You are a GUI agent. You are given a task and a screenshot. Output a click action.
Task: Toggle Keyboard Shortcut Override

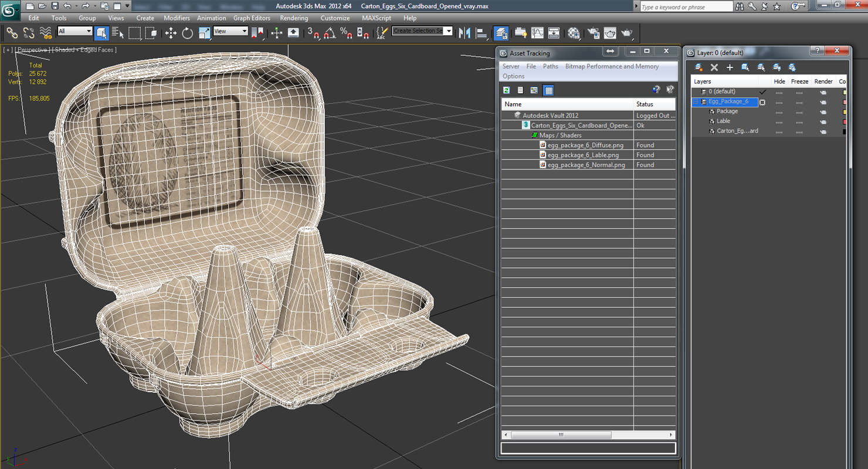click(293, 33)
